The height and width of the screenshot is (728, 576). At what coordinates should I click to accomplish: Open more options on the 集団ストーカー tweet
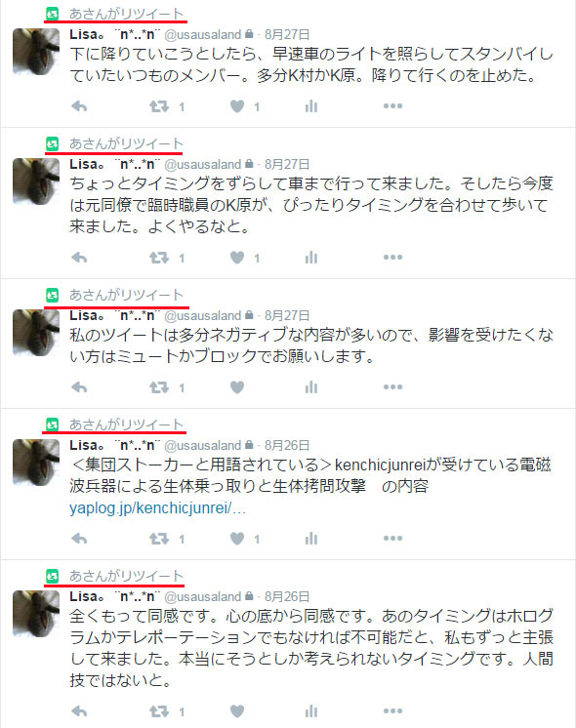coord(393,539)
